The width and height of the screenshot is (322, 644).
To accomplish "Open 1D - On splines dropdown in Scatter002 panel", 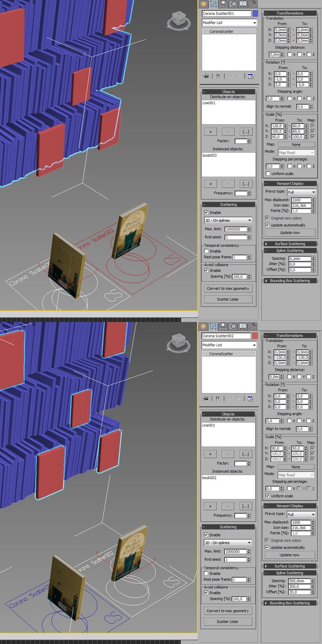I will point(228,542).
